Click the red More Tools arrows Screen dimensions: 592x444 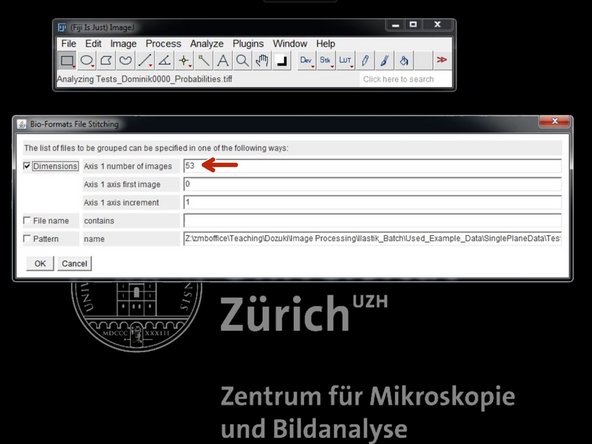[442, 60]
